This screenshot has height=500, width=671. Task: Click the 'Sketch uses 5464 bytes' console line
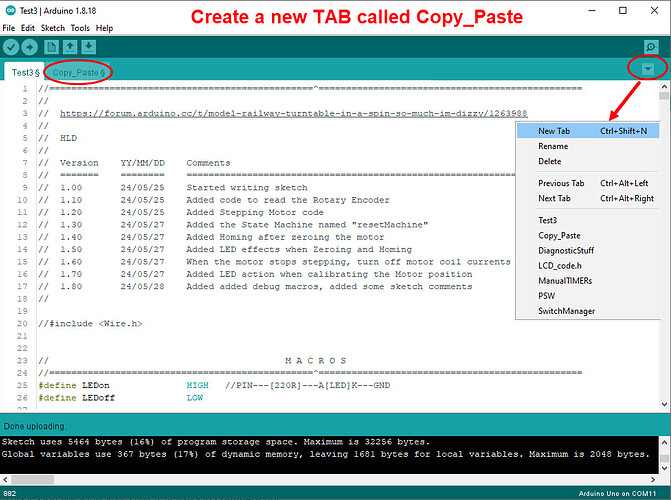click(215, 442)
